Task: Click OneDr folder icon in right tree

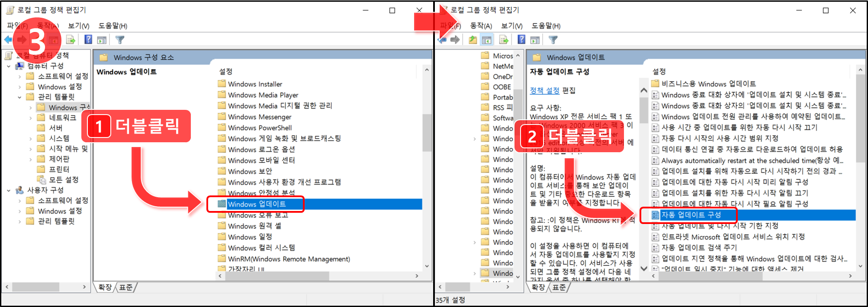Action: coord(485,76)
